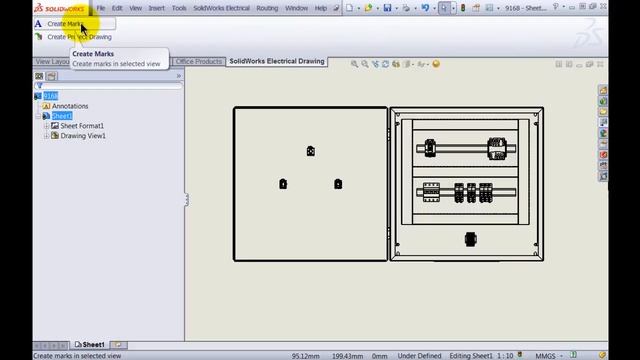Open SolidWorks Resources task pane icon
640x360 pixels.
click(x=603, y=90)
